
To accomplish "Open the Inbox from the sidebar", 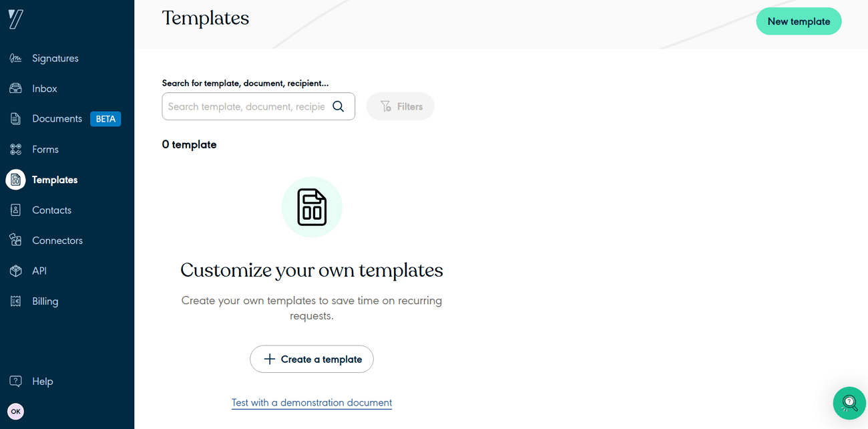I will coord(44,88).
